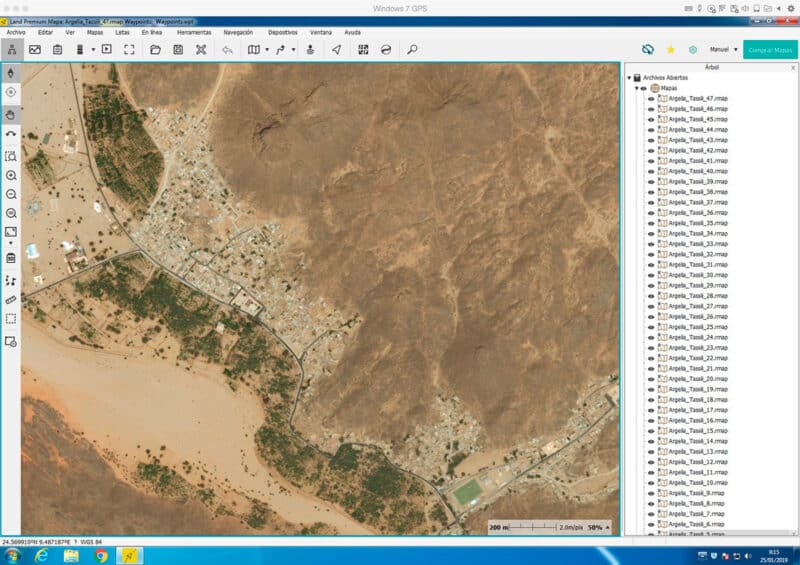
Task: Select Argelia_Tassili_16.rmap in the tree
Action: coord(697,421)
